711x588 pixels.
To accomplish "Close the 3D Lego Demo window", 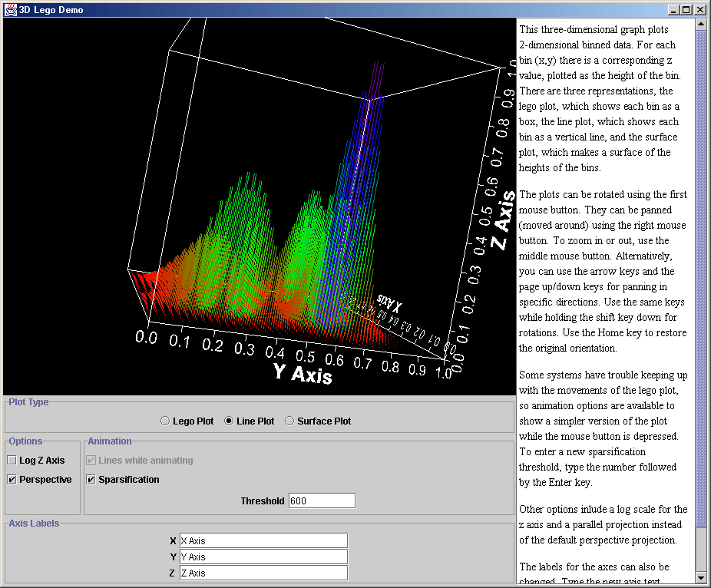I will pos(699,10).
